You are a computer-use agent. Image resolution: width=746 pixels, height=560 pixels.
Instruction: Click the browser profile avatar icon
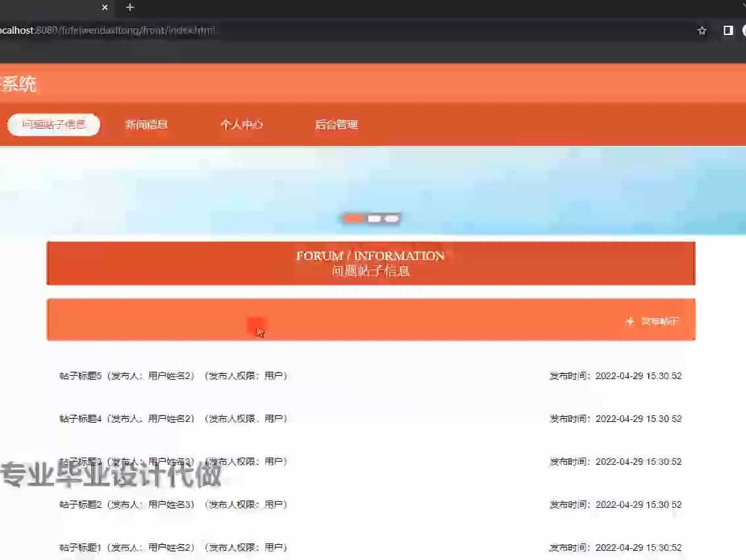[743, 30]
